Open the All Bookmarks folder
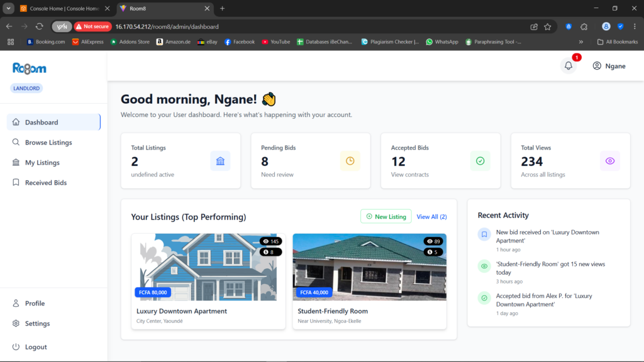The image size is (644, 362). point(618,42)
